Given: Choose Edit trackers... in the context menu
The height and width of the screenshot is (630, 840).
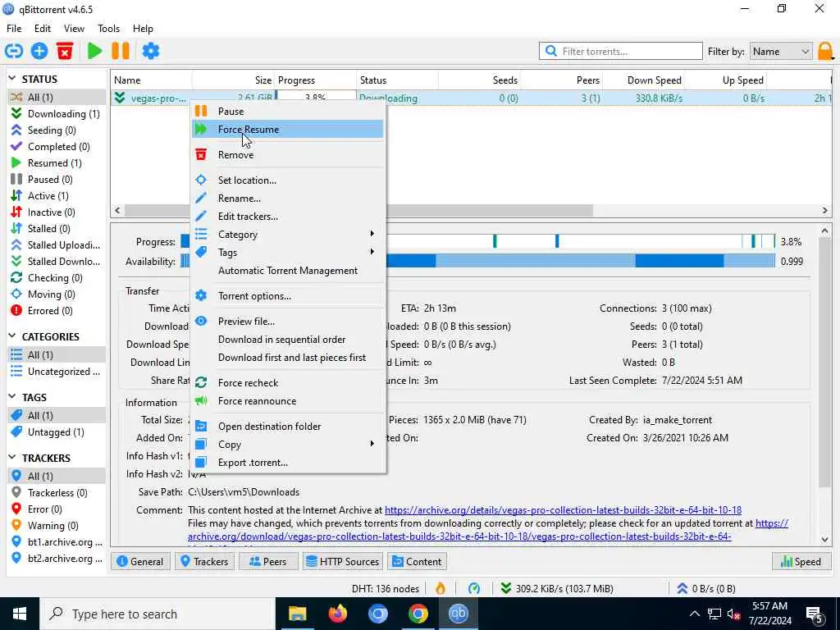Looking at the screenshot, I should (288, 217).
